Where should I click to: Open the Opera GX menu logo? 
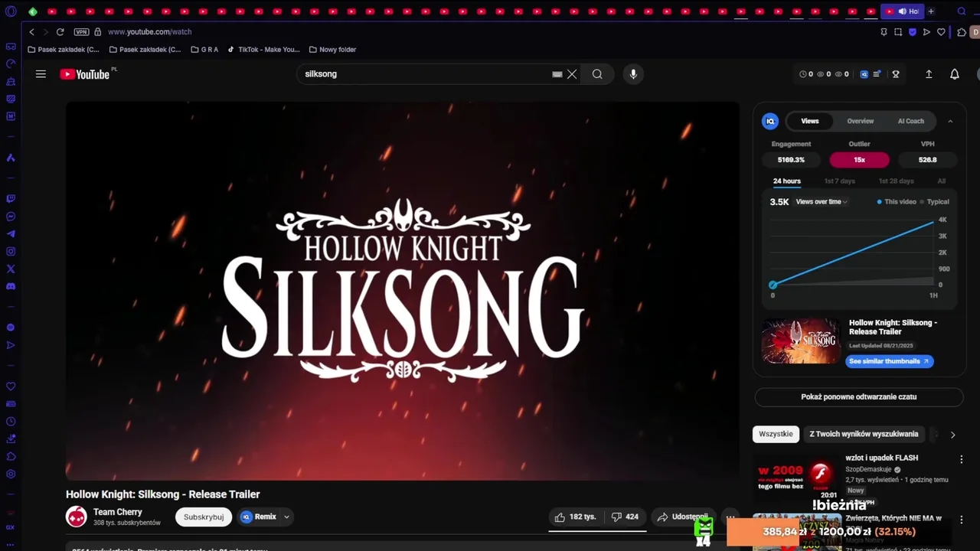pyautogui.click(x=11, y=11)
